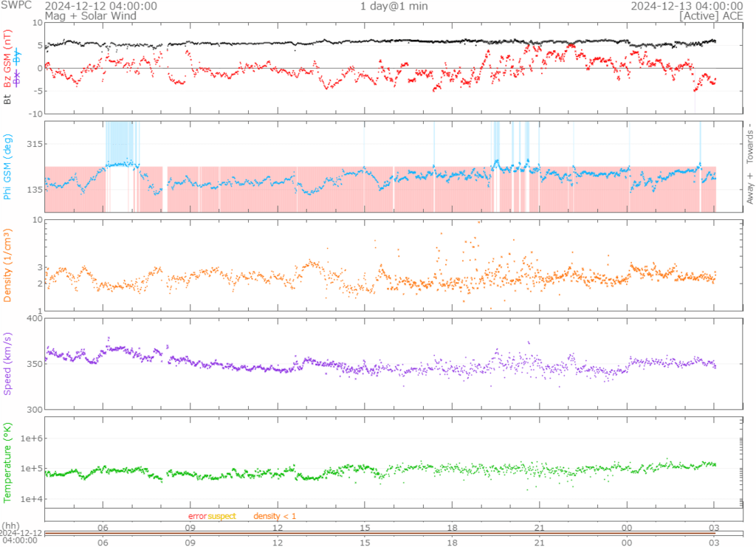Click the 'Away +' label beside Phi panel

[749, 188]
